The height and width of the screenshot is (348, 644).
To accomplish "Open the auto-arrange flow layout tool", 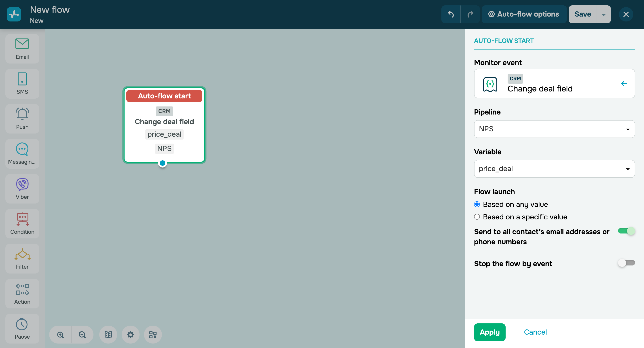I will click(153, 335).
